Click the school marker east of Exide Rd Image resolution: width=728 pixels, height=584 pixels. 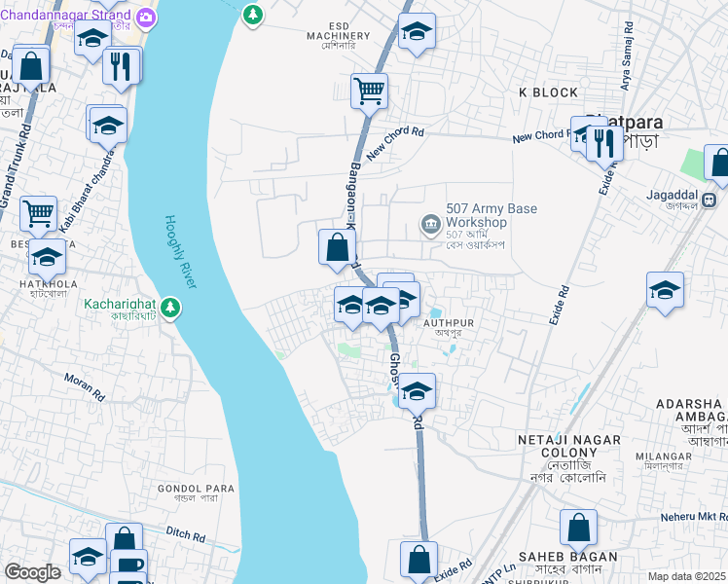665,290
